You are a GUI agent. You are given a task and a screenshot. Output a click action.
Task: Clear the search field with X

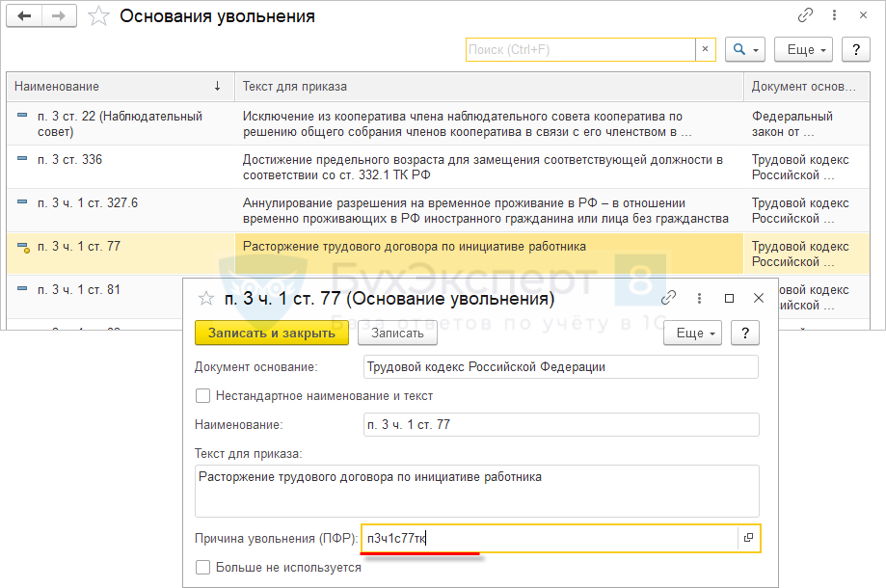tap(705, 49)
